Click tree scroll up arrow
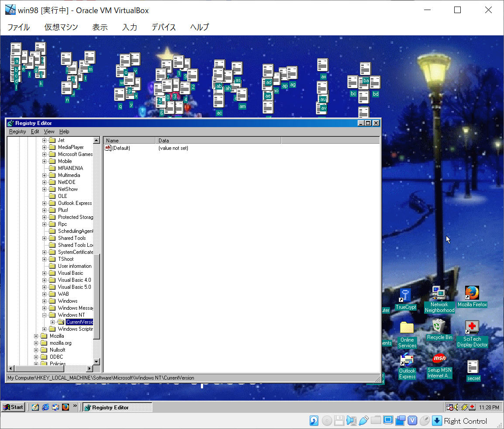Viewport: 504px width, 429px height. pos(97,141)
